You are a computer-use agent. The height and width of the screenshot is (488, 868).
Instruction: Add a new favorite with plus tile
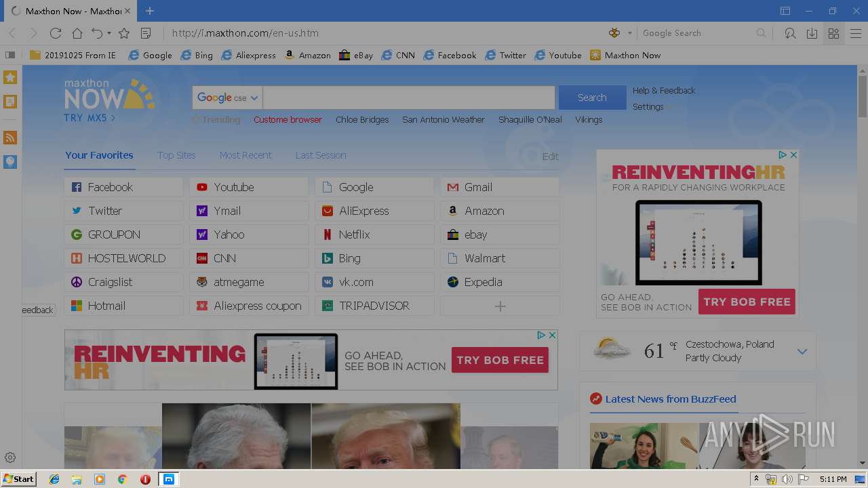[x=500, y=306]
